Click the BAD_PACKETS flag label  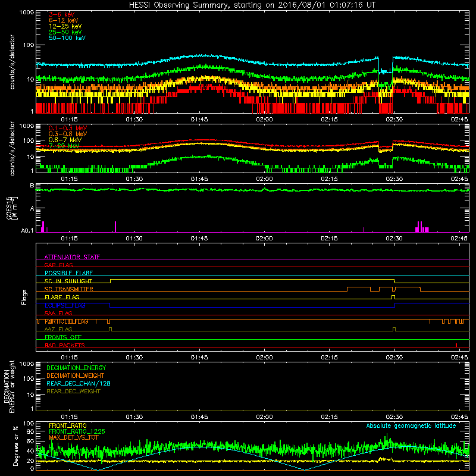tap(65, 345)
